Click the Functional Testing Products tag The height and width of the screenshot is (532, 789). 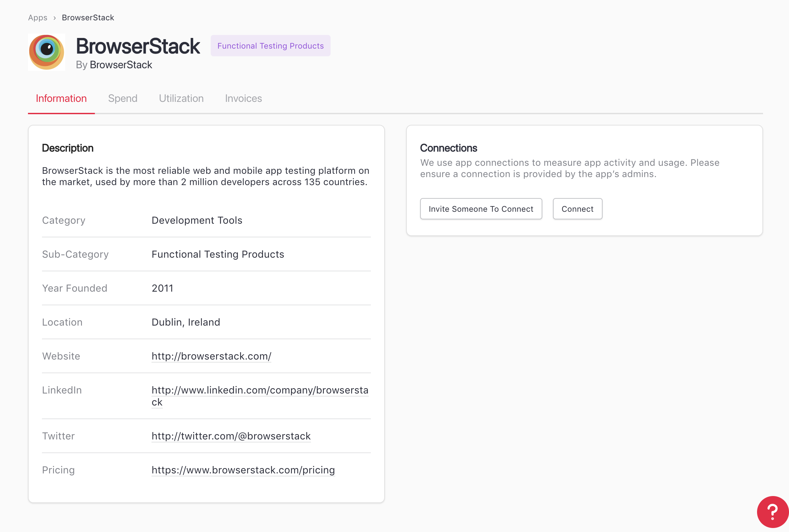(270, 46)
